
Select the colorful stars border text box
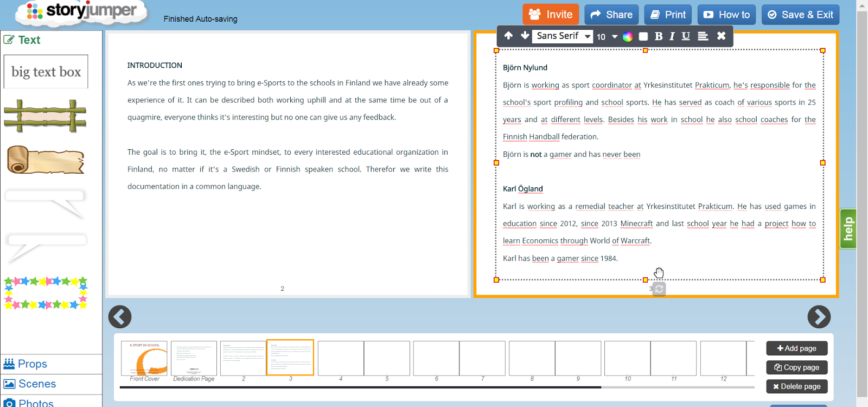pyautogui.click(x=46, y=293)
